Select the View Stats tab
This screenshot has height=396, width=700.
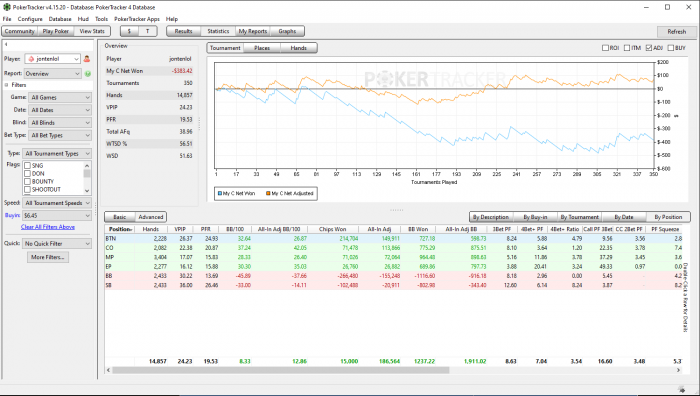[x=92, y=31]
